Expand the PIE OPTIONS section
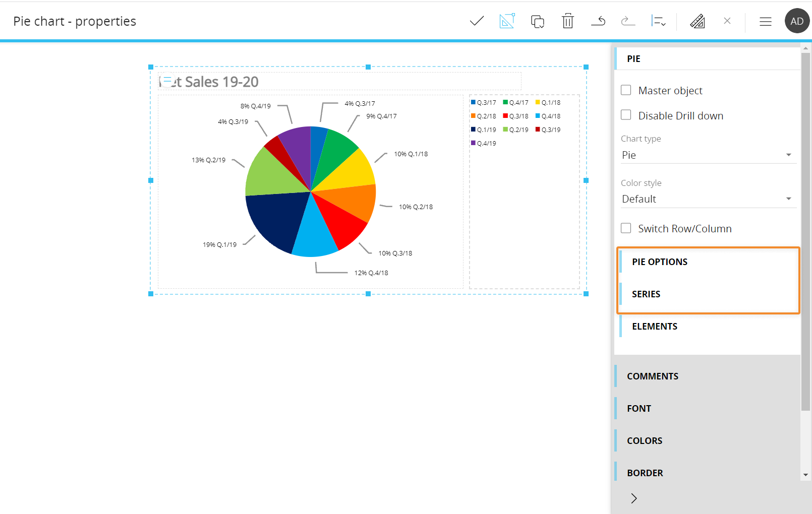Image resolution: width=812 pixels, height=514 pixels. click(x=660, y=262)
